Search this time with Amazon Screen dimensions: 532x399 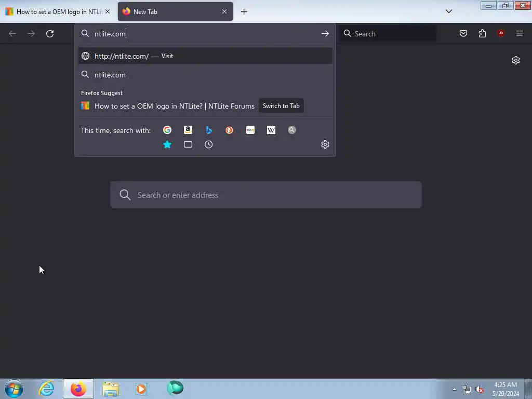pyautogui.click(x=188, y=130)
